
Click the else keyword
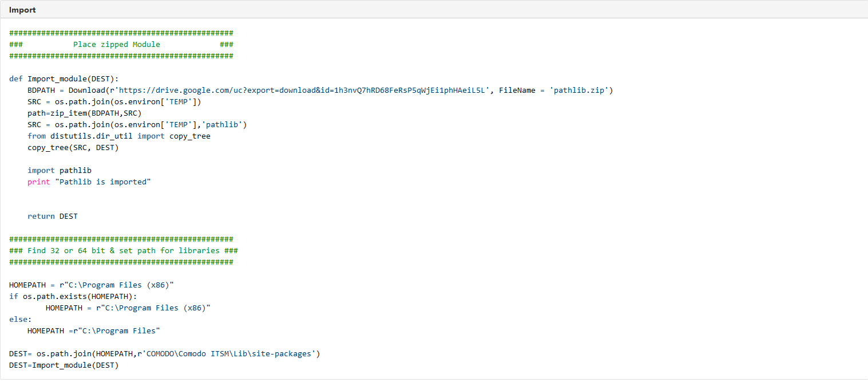(21, 319)
